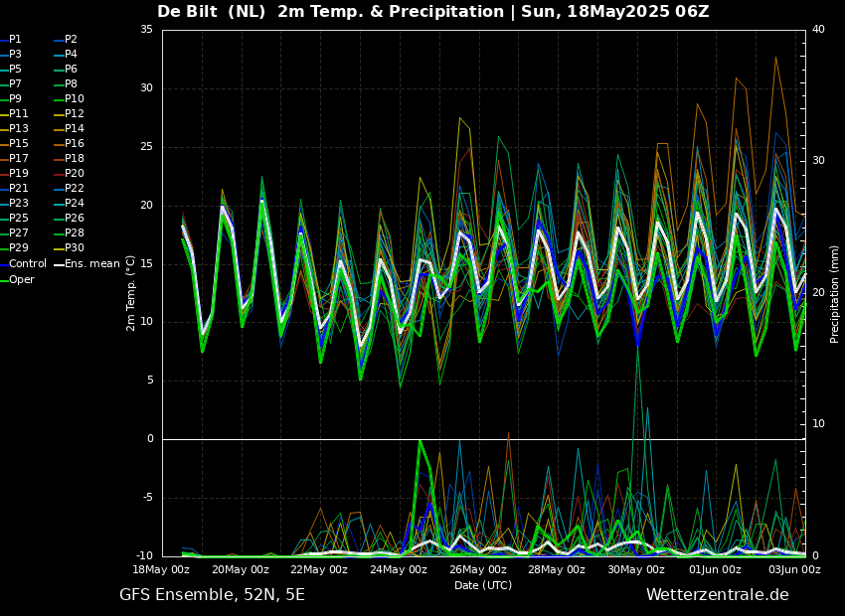845x616 pixels.
Task: Click the 20May 00z date label
Action: coord(241,569)
